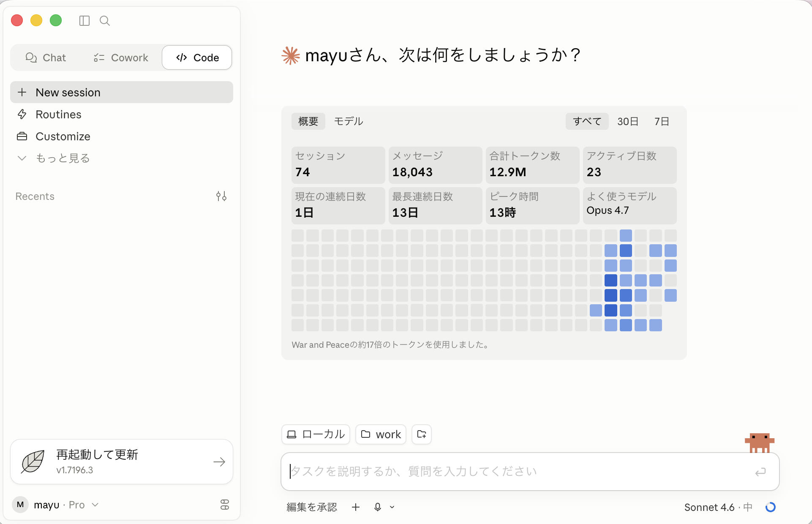Click the Claude starburst logo

coord(291,55)
